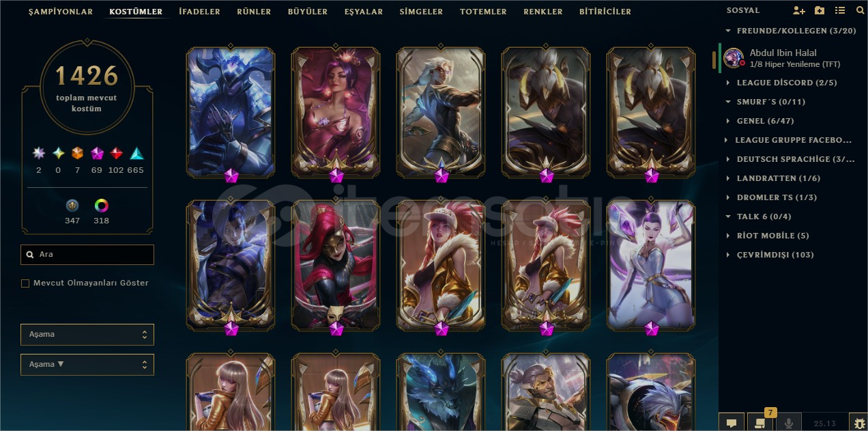Switch to the ŞAMPİYONLAR tab
The width and height of the screenshot is (868, 431).
61,12
